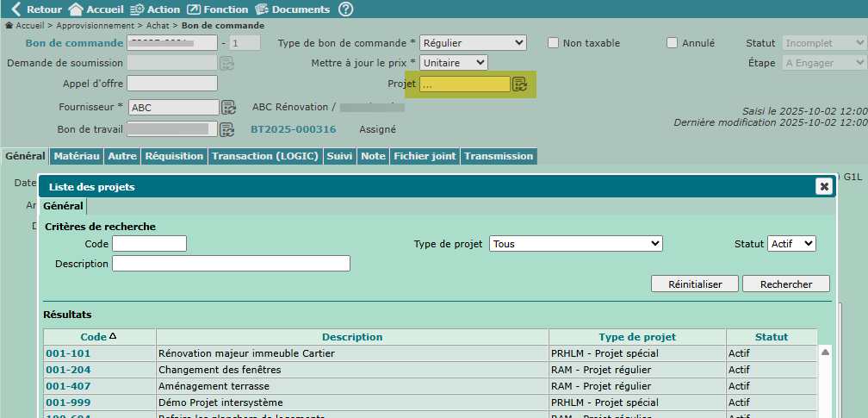The width and height of the screenshot is (868, 418).
Task: Close the Liste des projets dialog
Action: pos(824,186)
